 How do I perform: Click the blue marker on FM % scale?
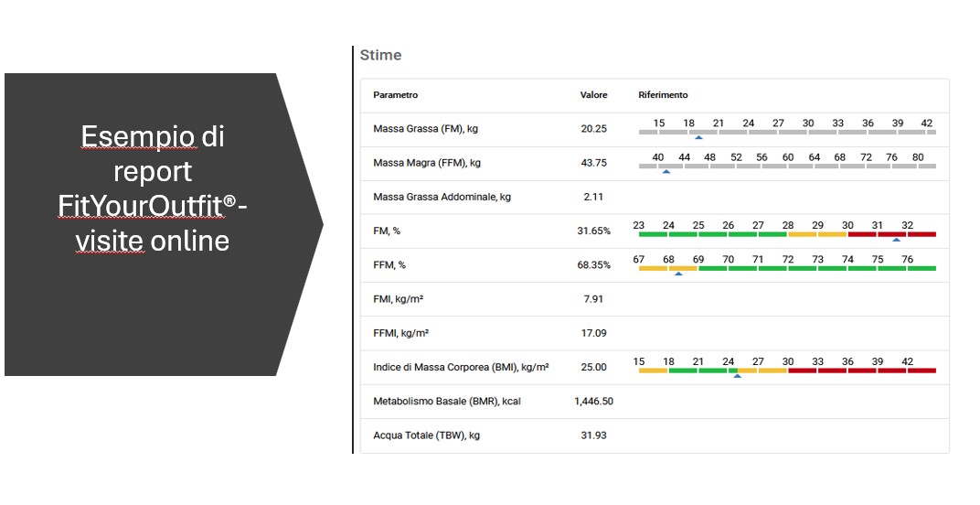(896, 239)
